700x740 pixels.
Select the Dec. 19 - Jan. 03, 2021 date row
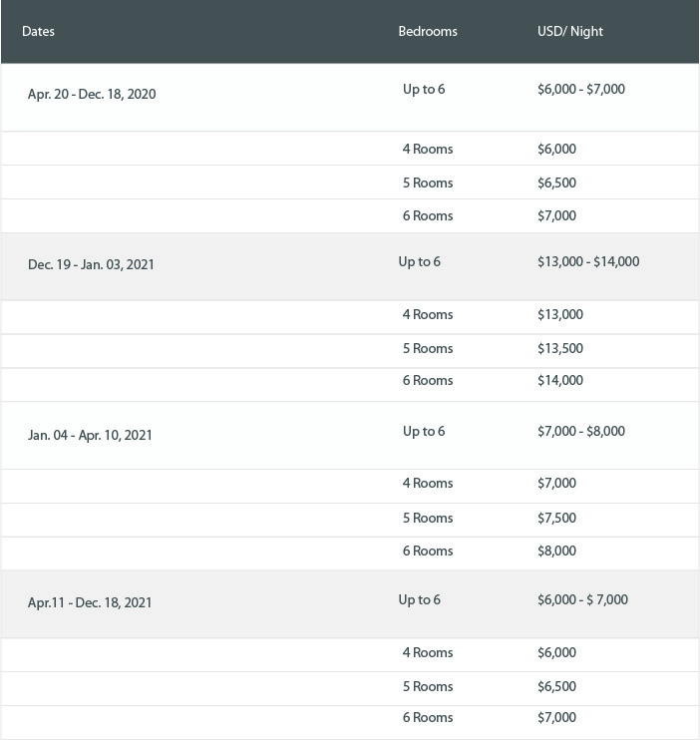pos(350,266)
